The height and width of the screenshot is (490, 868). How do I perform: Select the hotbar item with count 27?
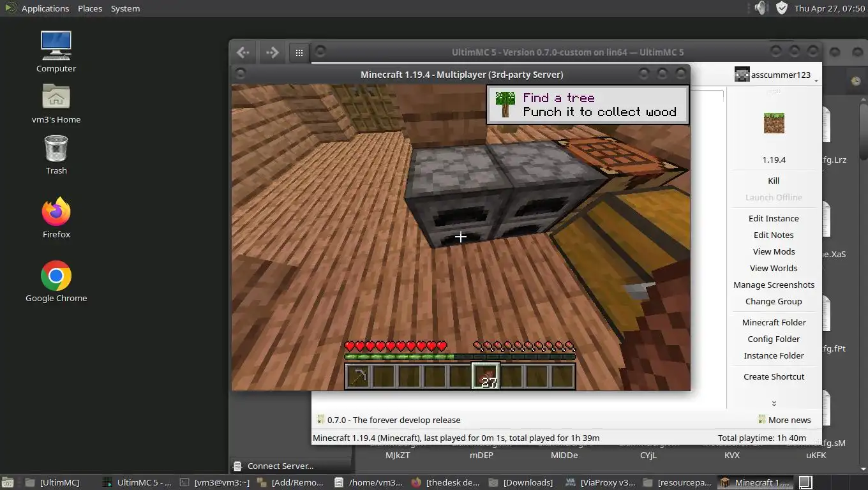[486, 376]
